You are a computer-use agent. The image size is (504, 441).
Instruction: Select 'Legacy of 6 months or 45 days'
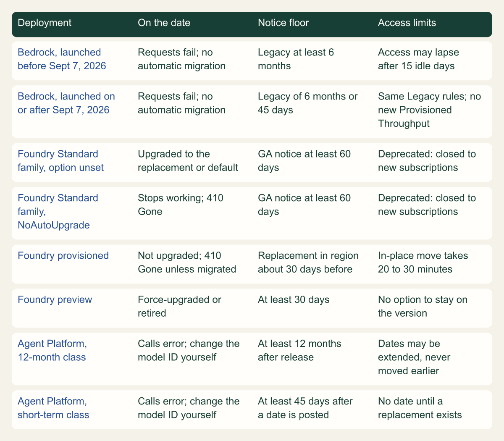pyautogui.click(x=308, y=103)
